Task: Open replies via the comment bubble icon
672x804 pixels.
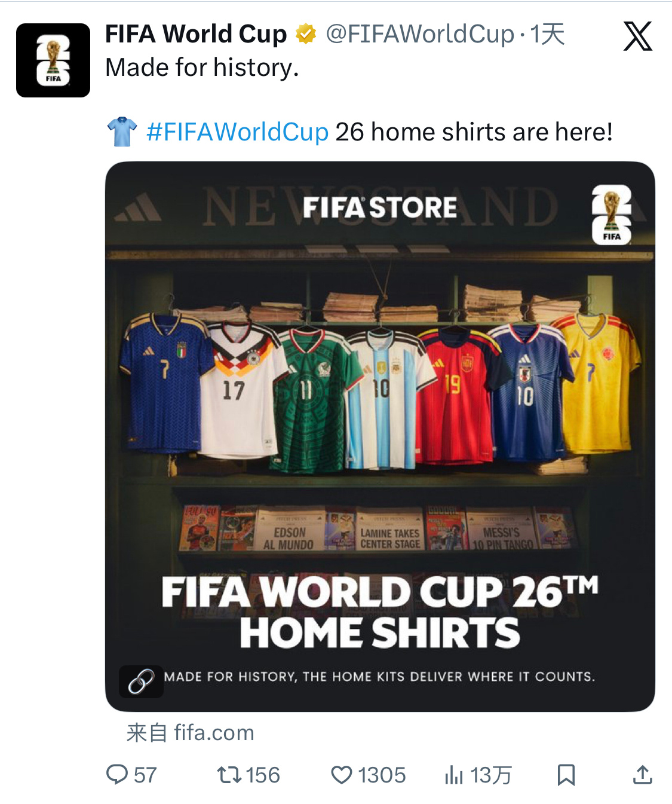Action: pos(117,775)
